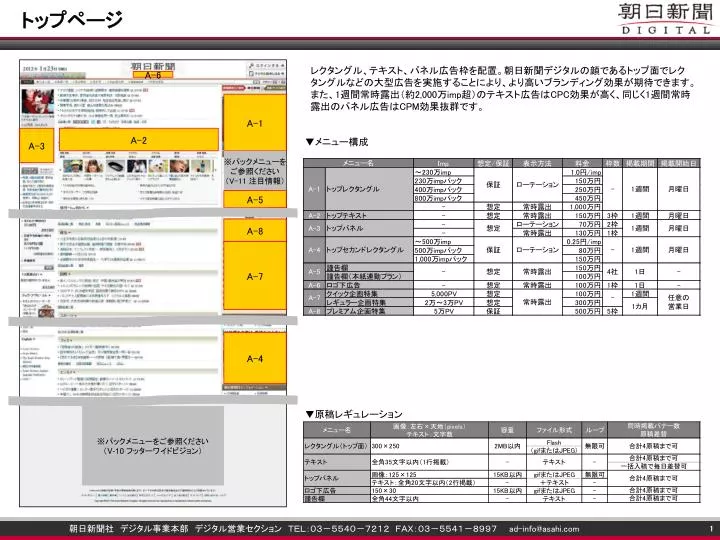Click the レクタングル(トップ面) row label

point(337,446)
